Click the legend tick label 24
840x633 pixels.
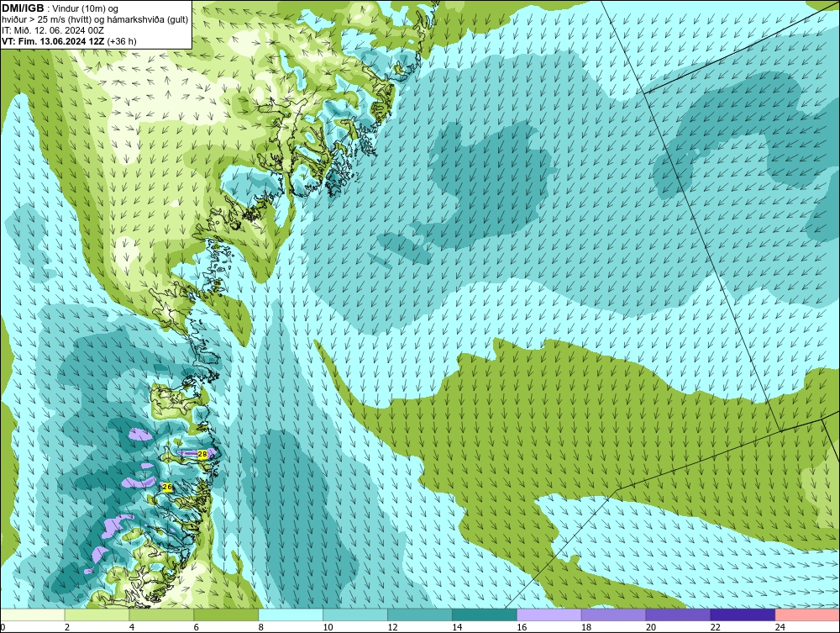[780, 627]
